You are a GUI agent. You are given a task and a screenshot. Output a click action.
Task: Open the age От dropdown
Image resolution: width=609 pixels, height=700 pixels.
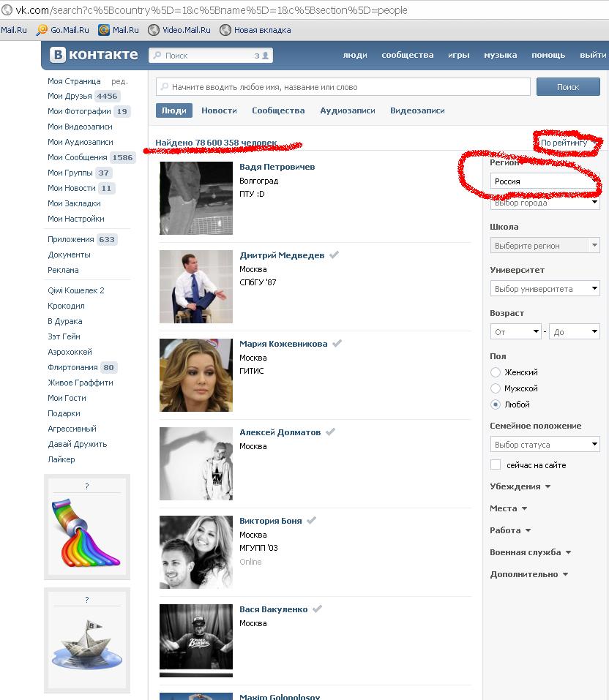click(x=515, y=331)
